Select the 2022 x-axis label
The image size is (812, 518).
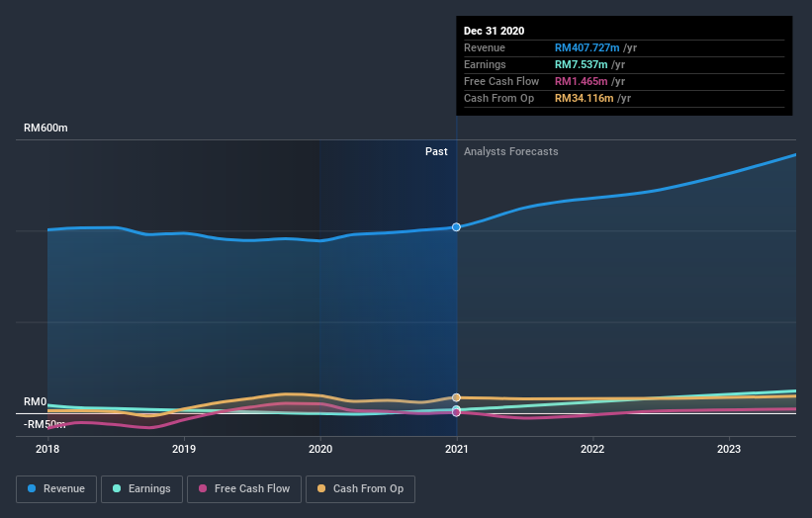coord(592,449)
